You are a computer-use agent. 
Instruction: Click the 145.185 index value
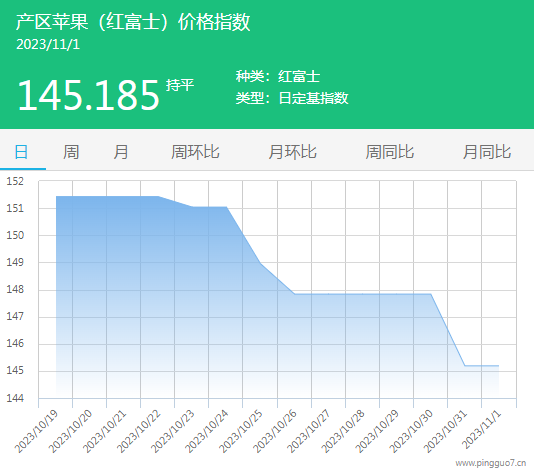pyautogui.click(x=88, y=95)
